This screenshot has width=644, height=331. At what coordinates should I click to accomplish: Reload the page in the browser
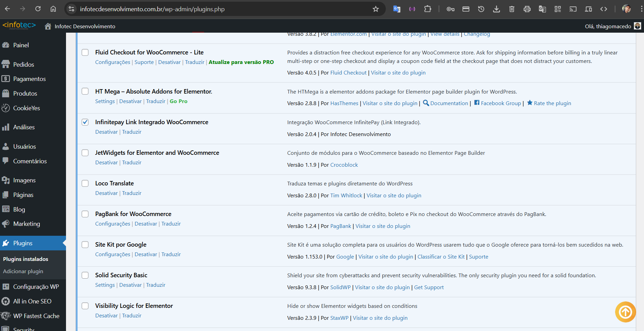(x=38, y=9)
